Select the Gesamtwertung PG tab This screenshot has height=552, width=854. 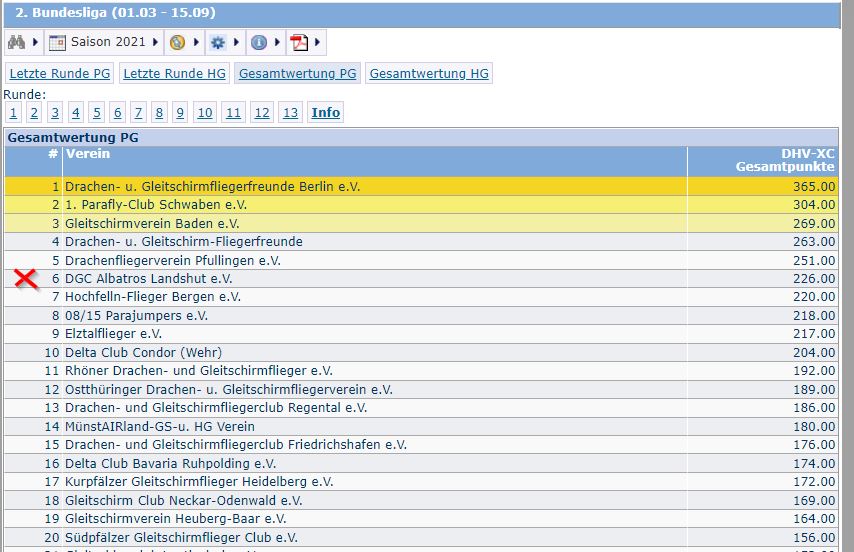[x=297, y=73]
